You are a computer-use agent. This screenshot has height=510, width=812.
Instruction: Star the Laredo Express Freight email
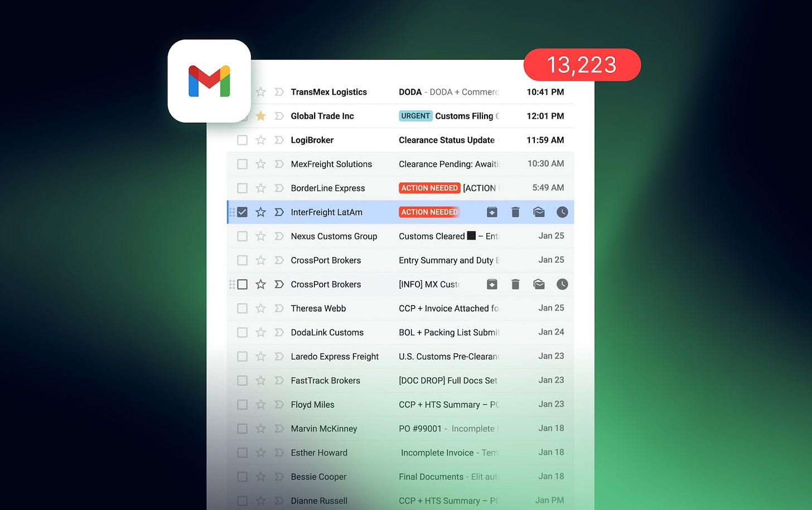point(260,356)
